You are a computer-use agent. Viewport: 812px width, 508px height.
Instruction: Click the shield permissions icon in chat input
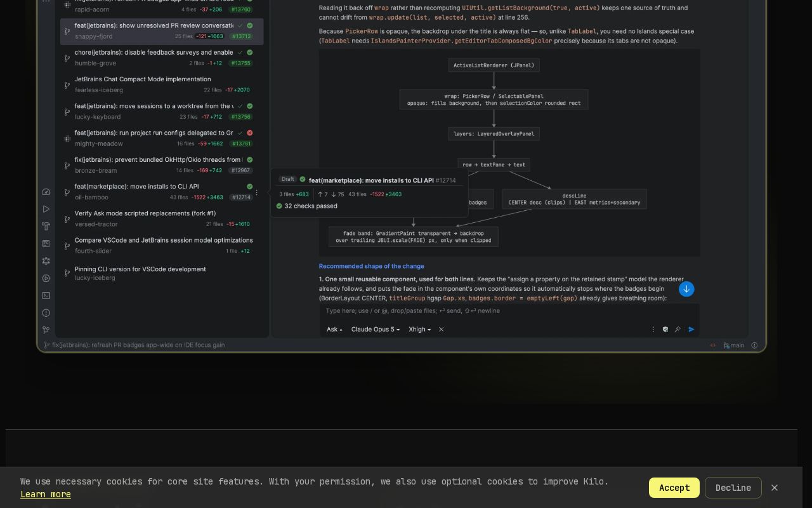665,329
